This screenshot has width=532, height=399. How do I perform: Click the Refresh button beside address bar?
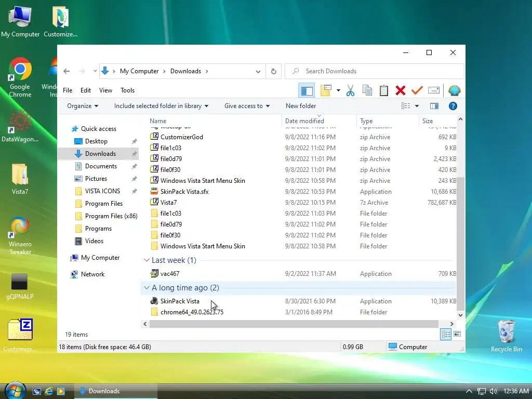(x=273, y=71)
